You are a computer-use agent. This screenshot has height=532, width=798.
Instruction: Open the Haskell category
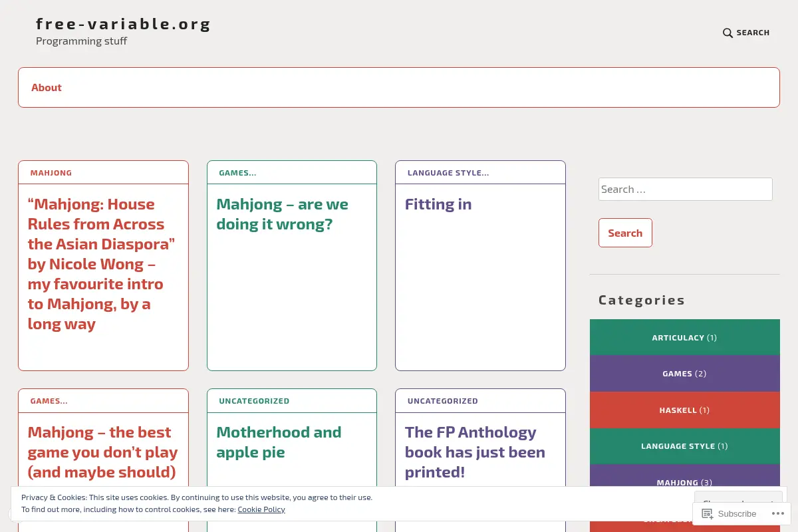click(685, 410)
